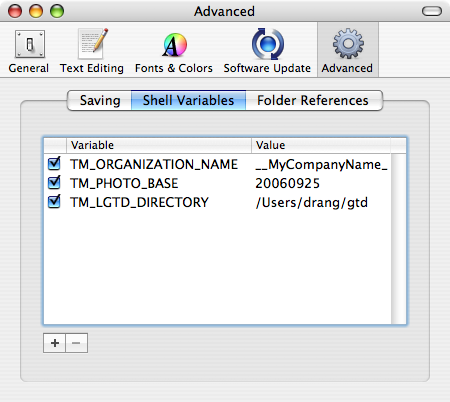Image resolution: width=450 pixels, height=402 pixels.
Task: Switch to the Saving tab
Action: pyautogui.click(x=100, y=100)
